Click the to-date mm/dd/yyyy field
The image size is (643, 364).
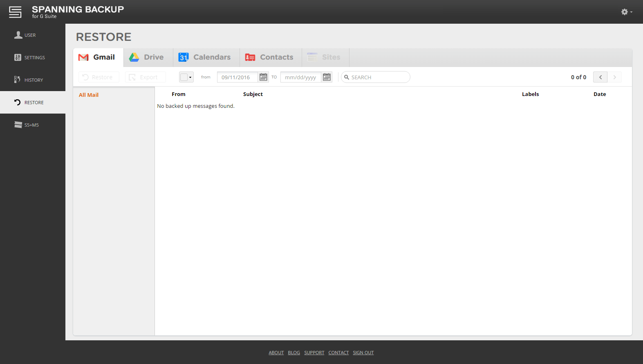click(300, 77)
